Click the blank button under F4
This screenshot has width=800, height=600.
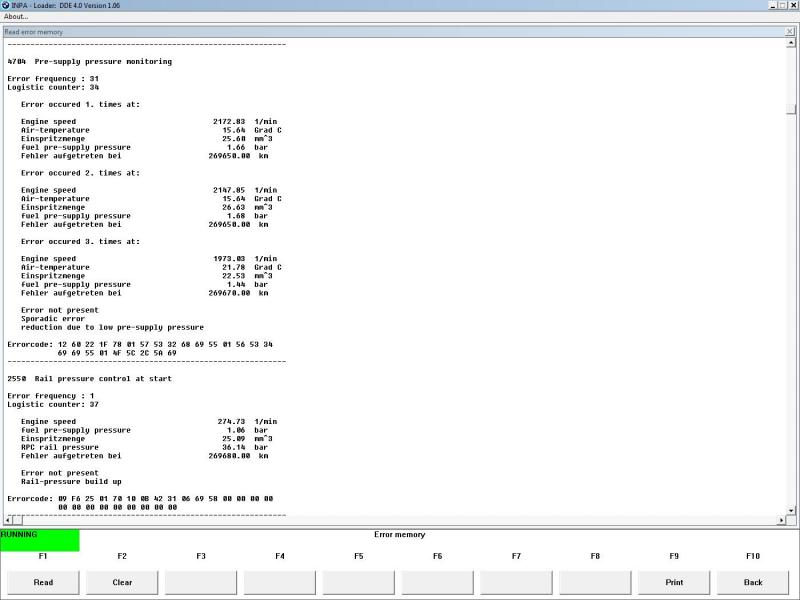coord(280,582)
